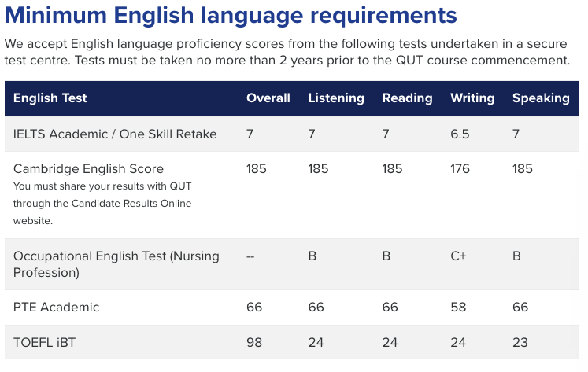
Task: Click the 'Speaking' column header
Action: click(x=541, y=98)
